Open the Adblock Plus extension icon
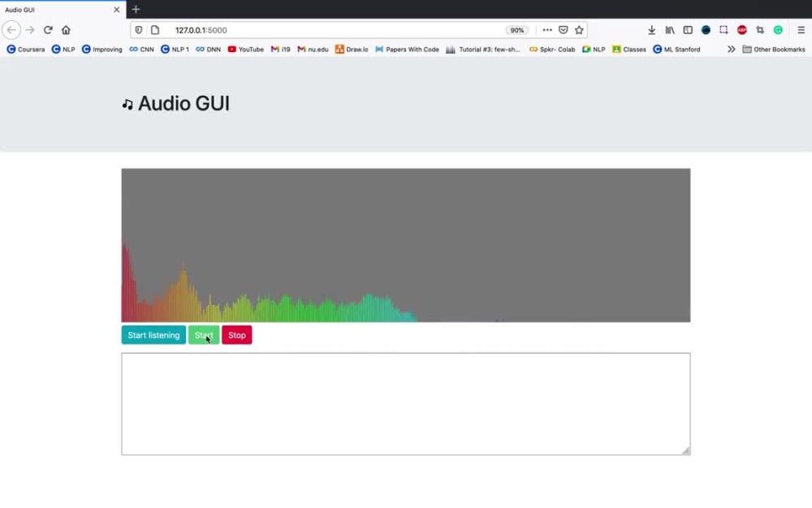 742,30
